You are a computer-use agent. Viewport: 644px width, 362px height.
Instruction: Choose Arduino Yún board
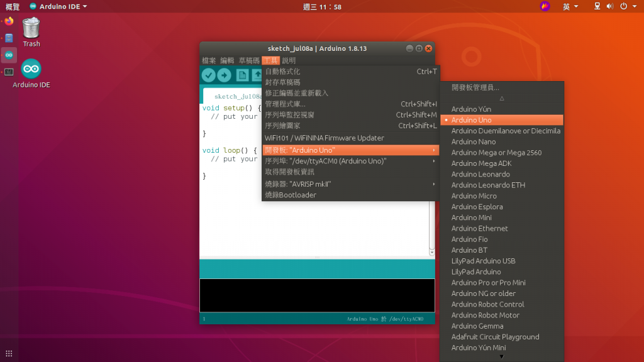(x=501, y=109)
